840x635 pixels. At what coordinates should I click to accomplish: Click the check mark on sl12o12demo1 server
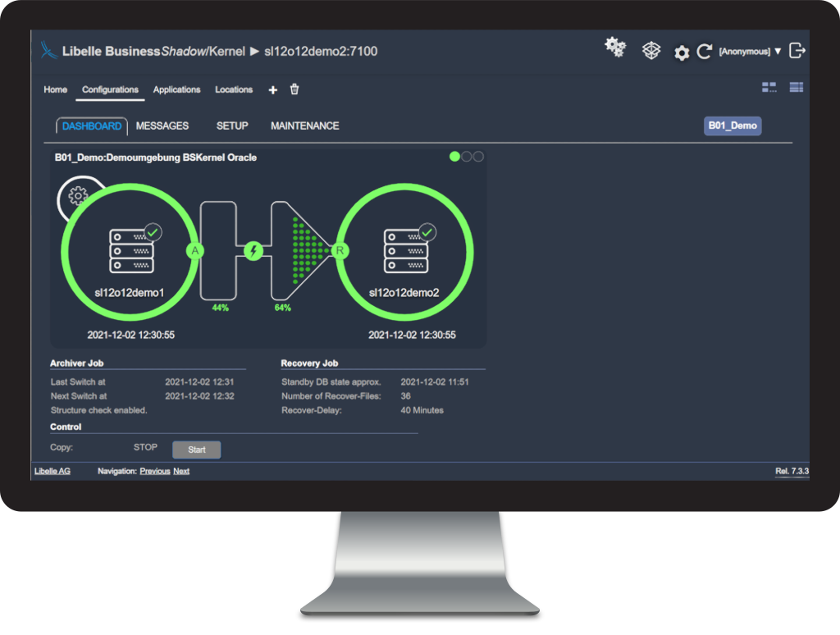pos(153,232)
